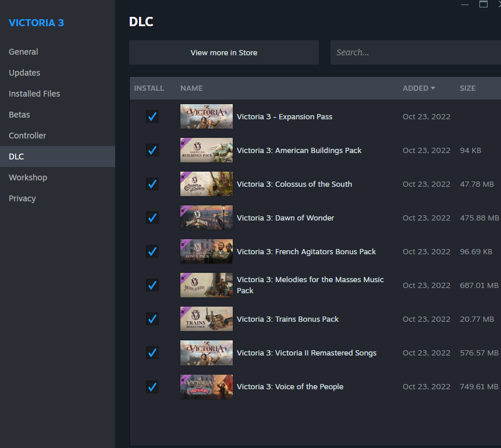
Task: Click Voice of the People added date
Action: [427, 387]
